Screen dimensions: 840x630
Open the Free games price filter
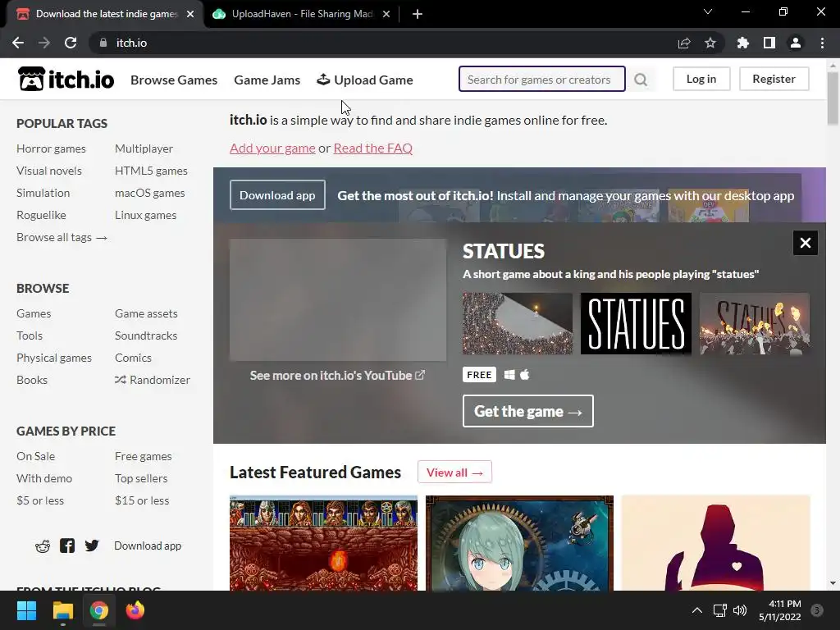click(x=143, y=456)
